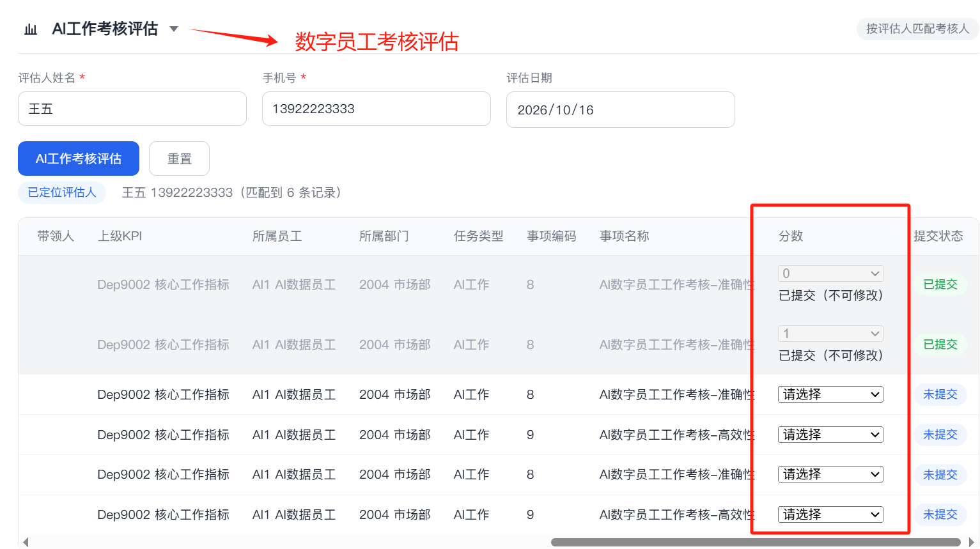Select the 提交状态 column header

click(x=938, y=236)
